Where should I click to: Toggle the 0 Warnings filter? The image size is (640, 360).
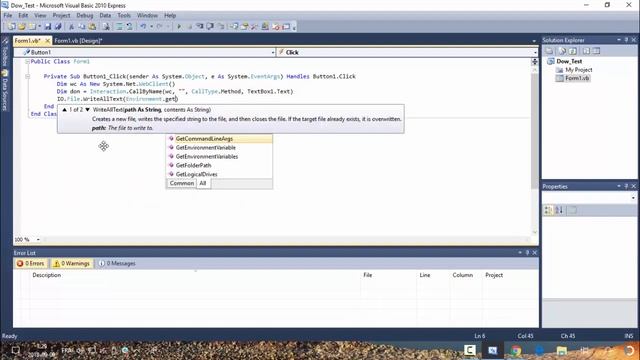[x=71, y=264]
